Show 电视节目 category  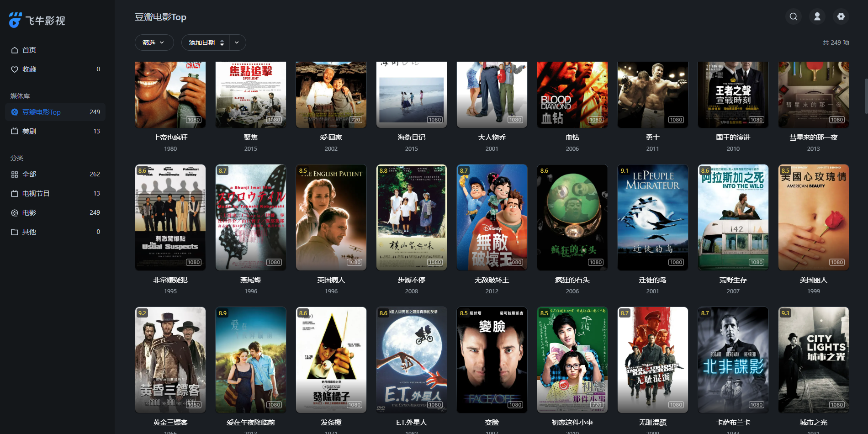[x=55, y=194]
